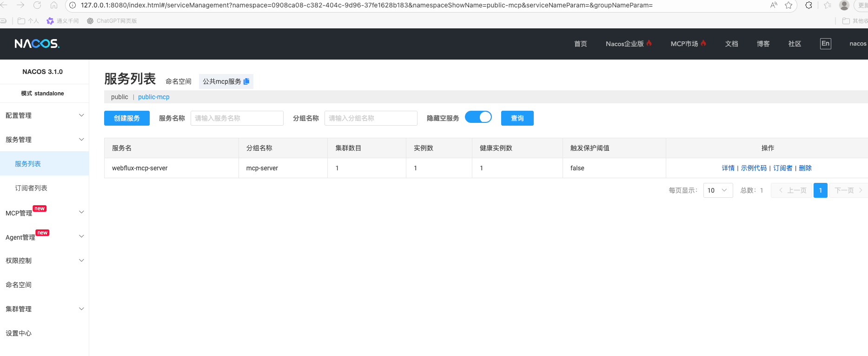Expand the Agent管理 menu
The image size is (868, 356).
tap(44, 237)
